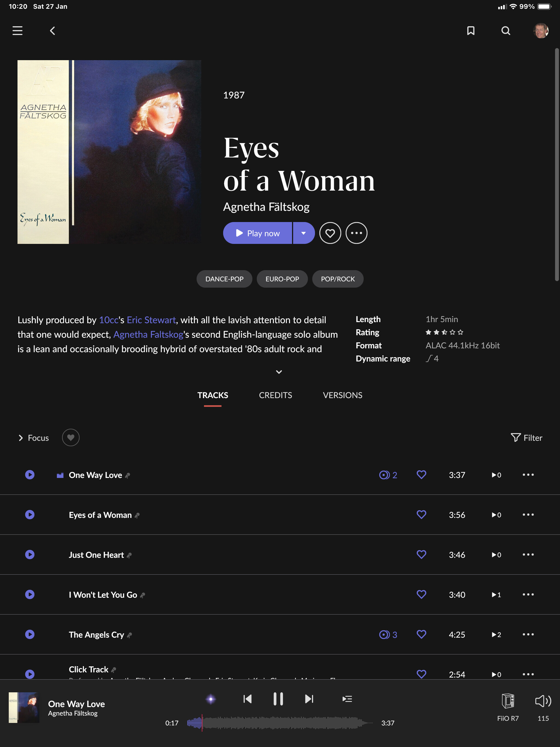Play The Angels Cry track
The width and height of the screenshot is (560, 747).
(30, 634)
